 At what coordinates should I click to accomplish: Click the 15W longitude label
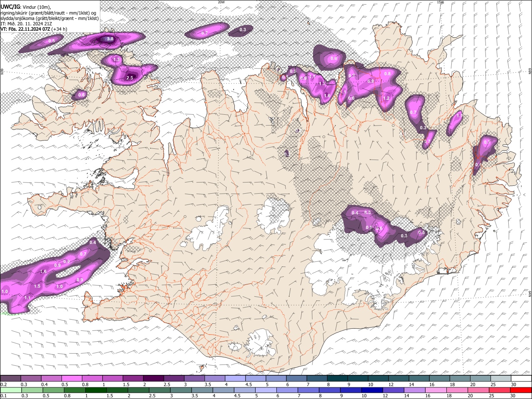440,2
